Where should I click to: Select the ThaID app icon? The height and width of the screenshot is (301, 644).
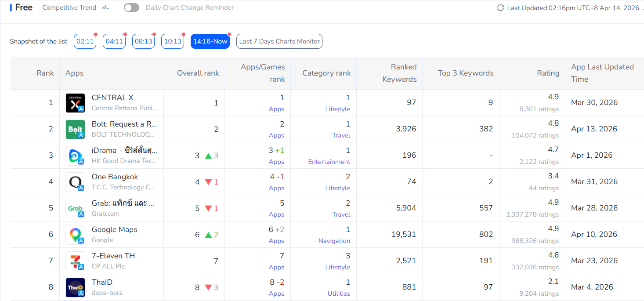(x=75, y=287)
